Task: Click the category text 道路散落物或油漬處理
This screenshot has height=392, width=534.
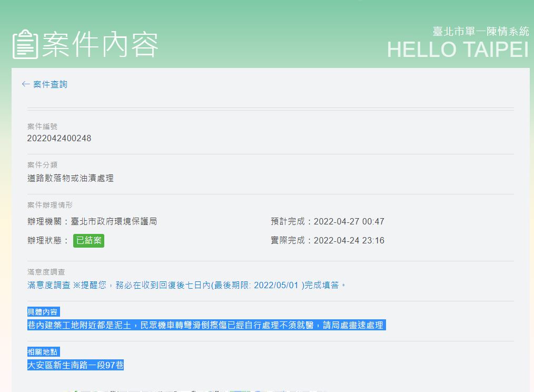Action: 71,178
